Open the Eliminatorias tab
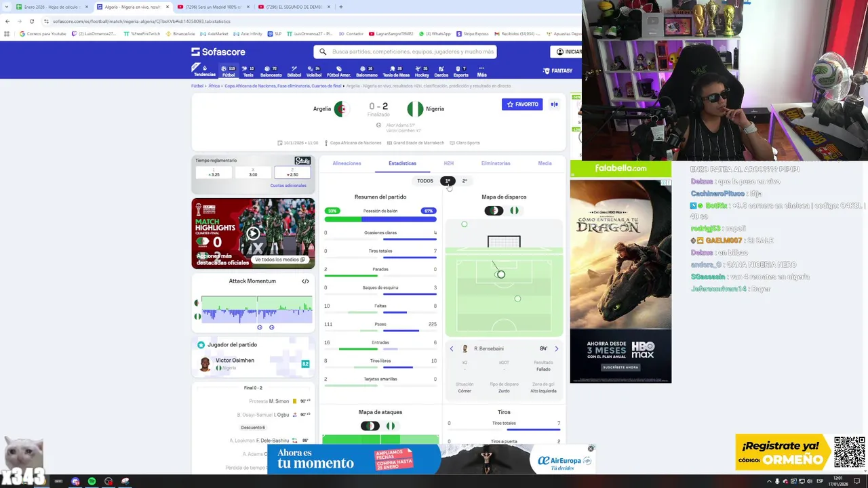 (496, 163)
